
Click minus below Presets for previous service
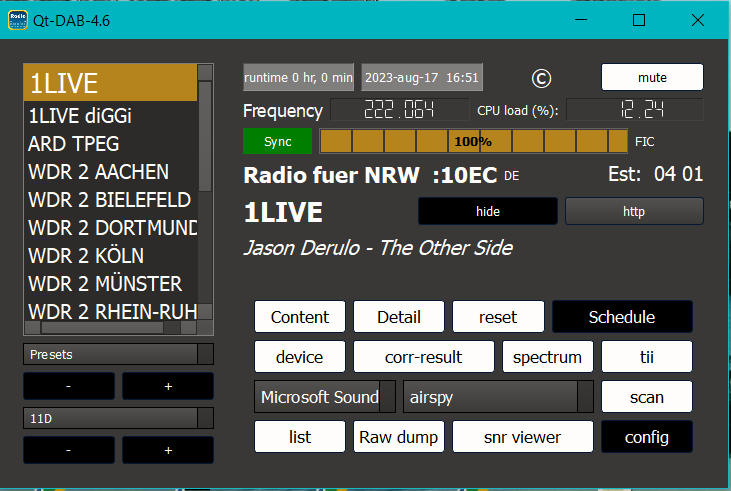69,386
